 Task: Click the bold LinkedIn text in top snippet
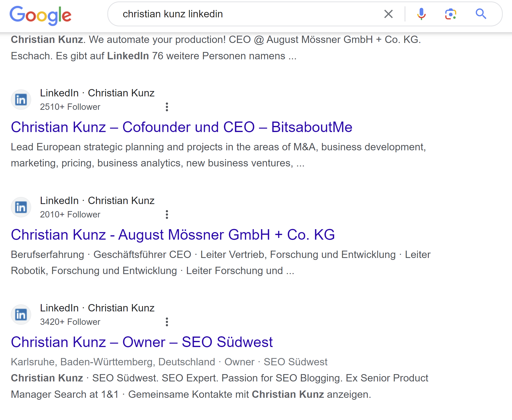[128, 56]
